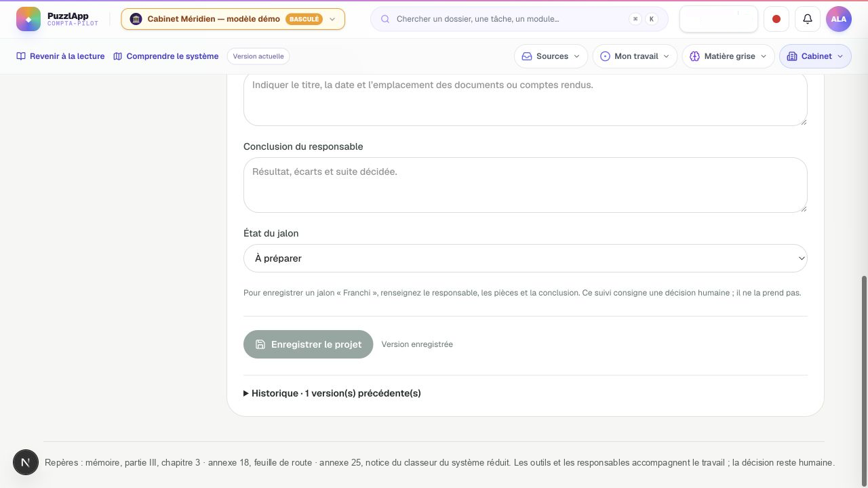Click the building icon in Cabinet
Image resolution: width=868 pixels, height=488 pixels.
[791, 56]
